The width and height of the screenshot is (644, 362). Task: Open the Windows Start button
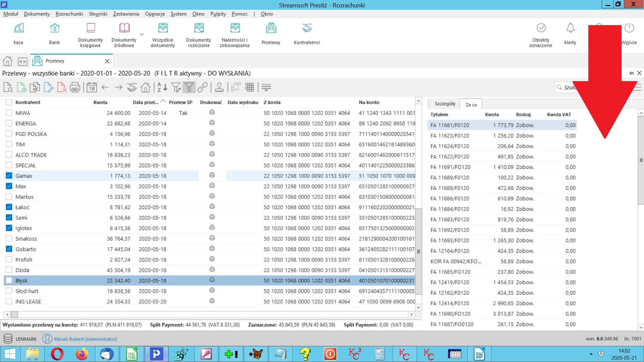point(10,354)
